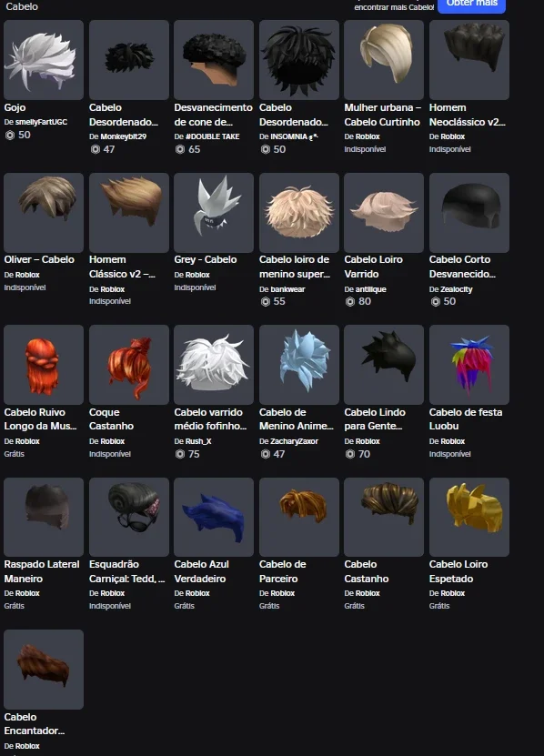This screenshot has height=756, width=544.
Task: Open creator link ZacharyZaxor
Action: point(294,441)
